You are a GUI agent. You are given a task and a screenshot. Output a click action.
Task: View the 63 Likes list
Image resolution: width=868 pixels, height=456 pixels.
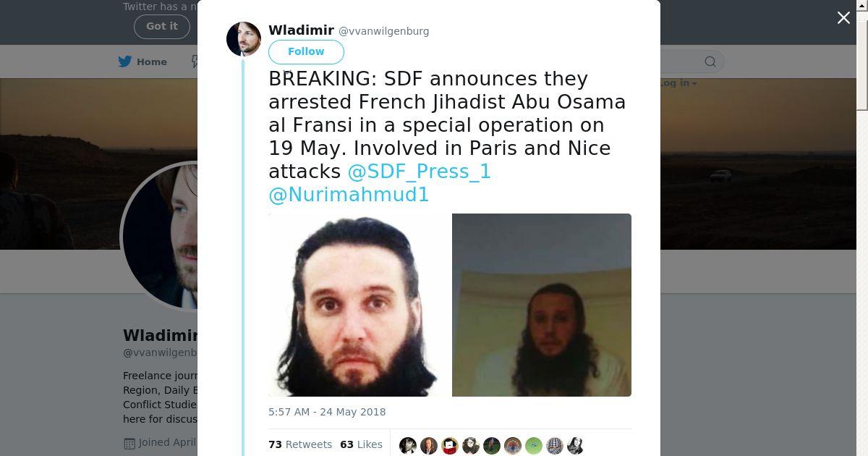361,444
